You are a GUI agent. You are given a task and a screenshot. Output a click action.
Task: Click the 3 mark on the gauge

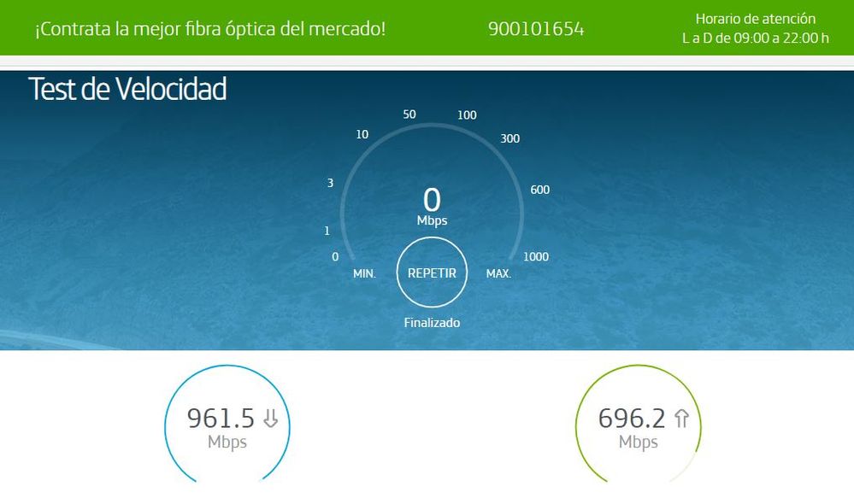[330, 183]
